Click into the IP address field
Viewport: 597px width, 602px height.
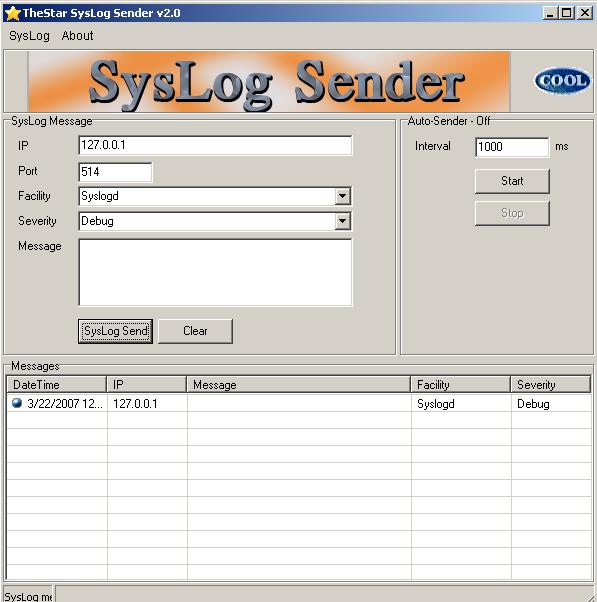click(x=215, y=145)
